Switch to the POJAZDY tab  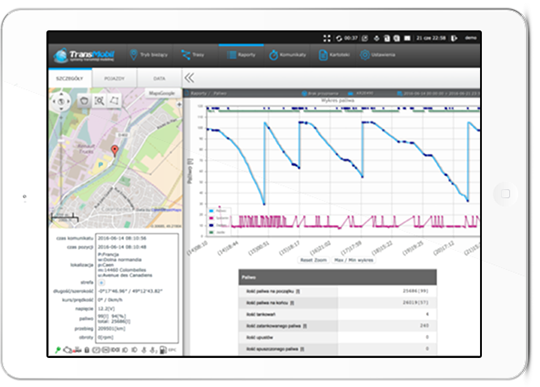114,79
